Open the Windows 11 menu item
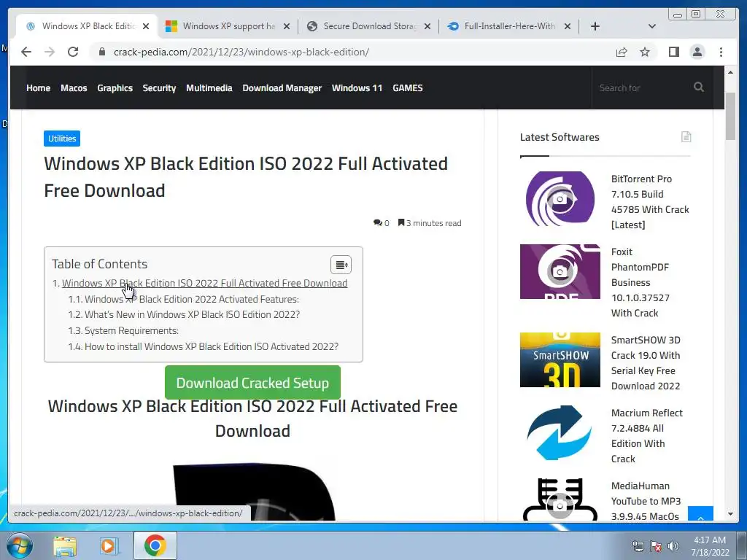 coord(357,87)
